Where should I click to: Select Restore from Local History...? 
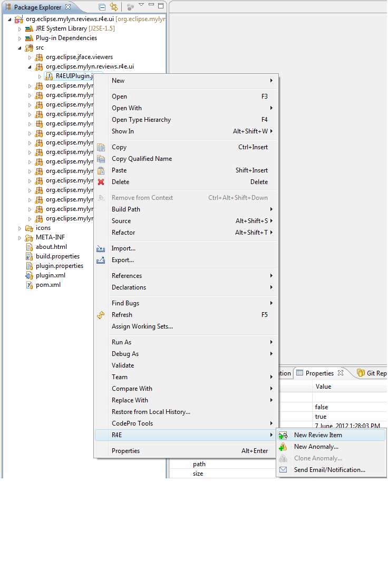click(186, 412)
